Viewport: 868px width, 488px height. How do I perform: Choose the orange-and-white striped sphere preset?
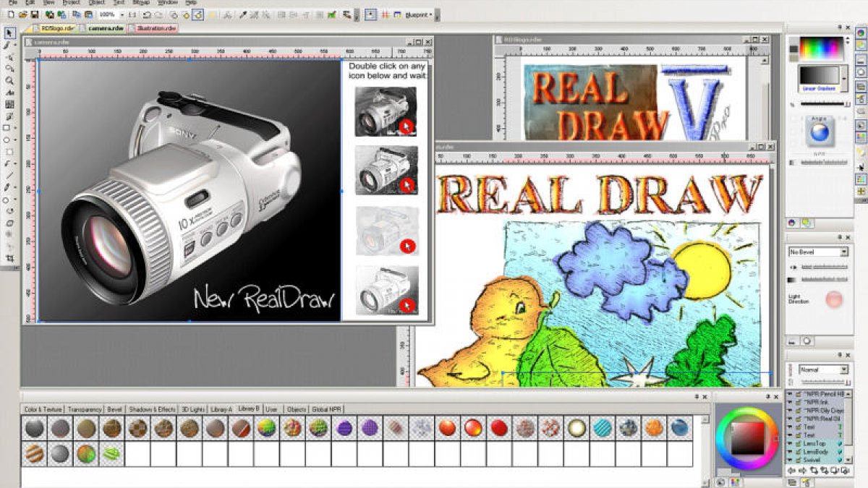click(x=34, y=454)
